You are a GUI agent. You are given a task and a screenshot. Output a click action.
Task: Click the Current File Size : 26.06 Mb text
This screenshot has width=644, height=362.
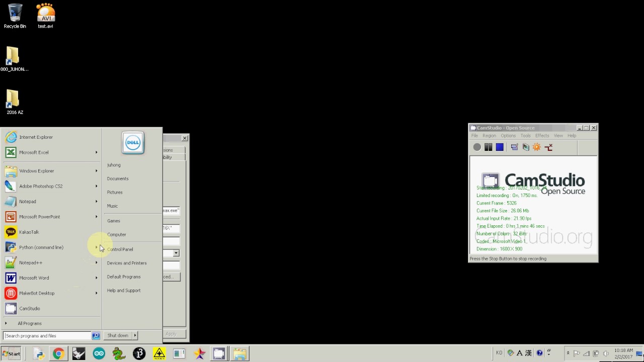[x=503, y=211]
